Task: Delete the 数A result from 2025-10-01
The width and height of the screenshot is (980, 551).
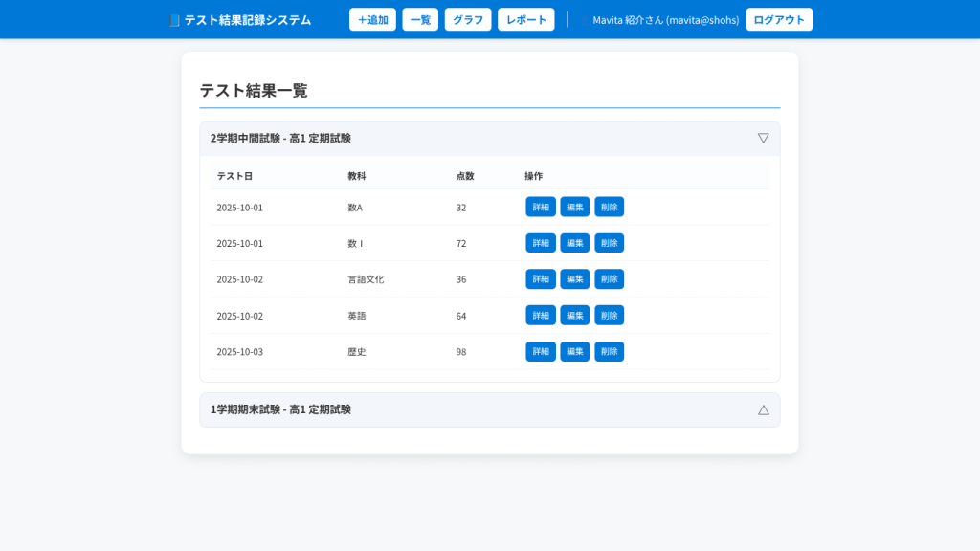Action: click(610, 207)
